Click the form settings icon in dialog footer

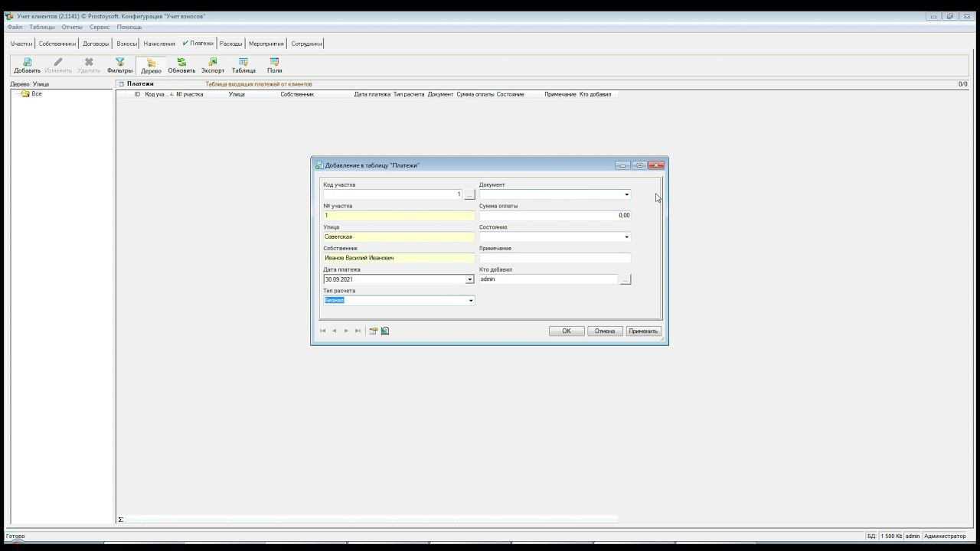(374, 331)
